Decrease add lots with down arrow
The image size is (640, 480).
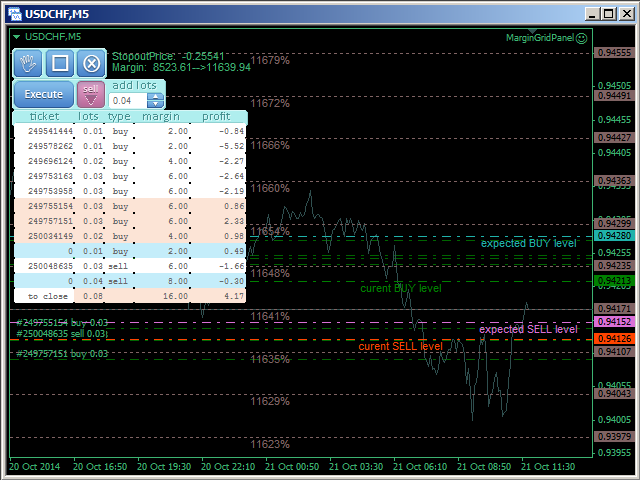155,104
